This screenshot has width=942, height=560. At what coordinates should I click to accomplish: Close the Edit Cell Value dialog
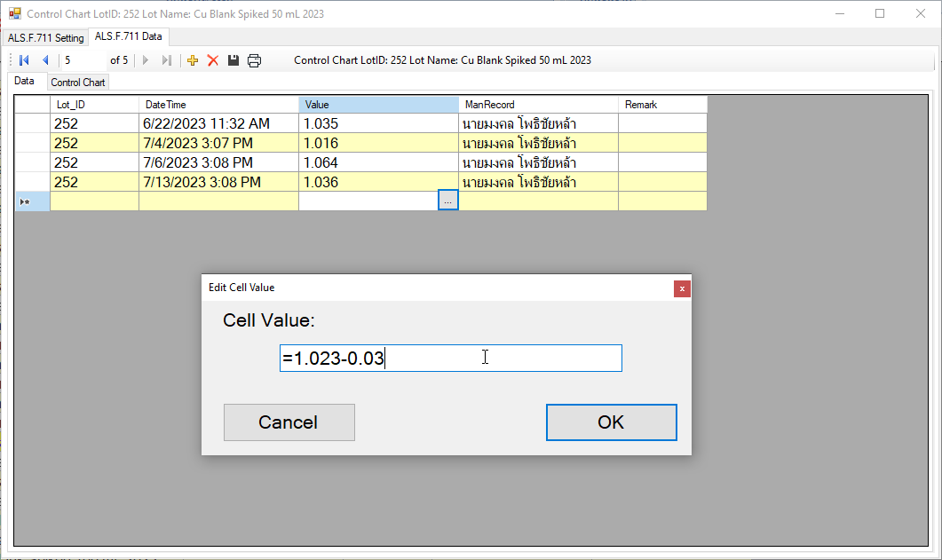pyautogui.click(x=682, y=288)
